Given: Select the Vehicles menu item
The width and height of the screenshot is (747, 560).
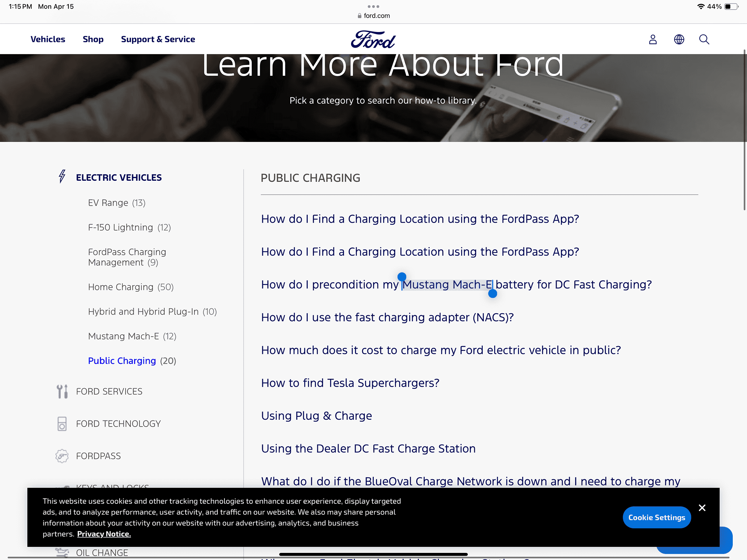Looking at the screenshot, I should (48, 39).
